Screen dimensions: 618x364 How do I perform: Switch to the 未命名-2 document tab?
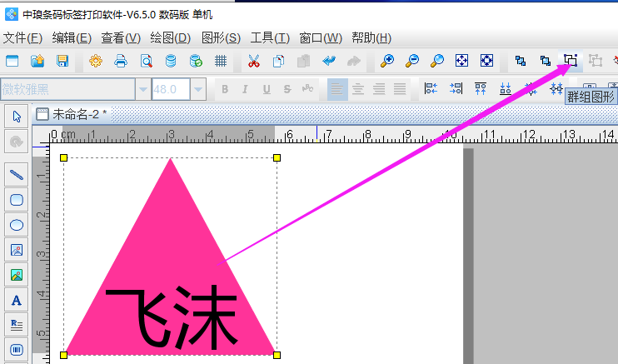coord(78,114)
